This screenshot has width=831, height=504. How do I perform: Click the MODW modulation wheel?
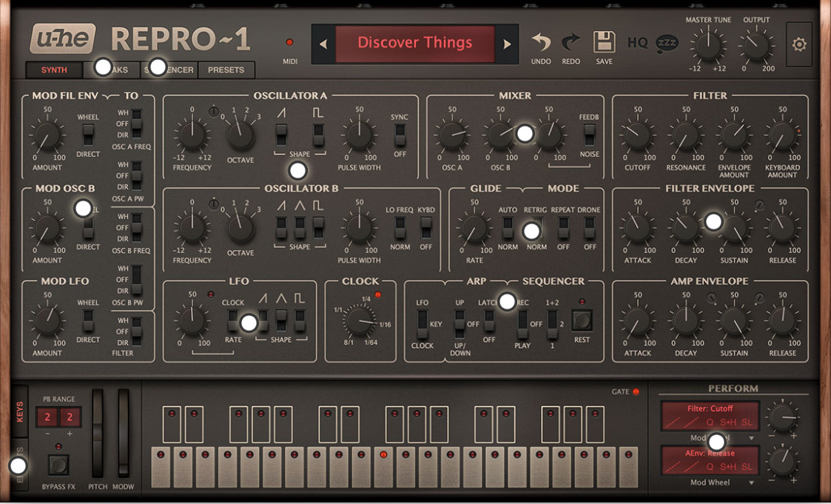click(124, 433)
